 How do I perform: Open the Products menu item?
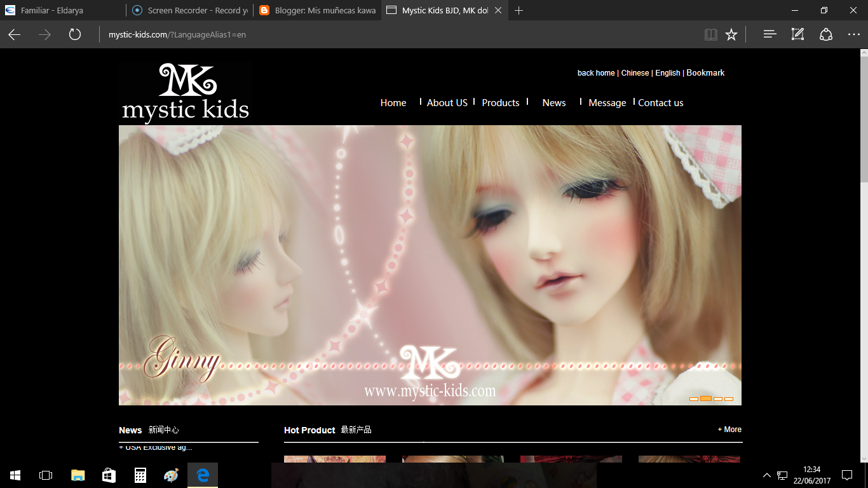(x=500, y=102)
